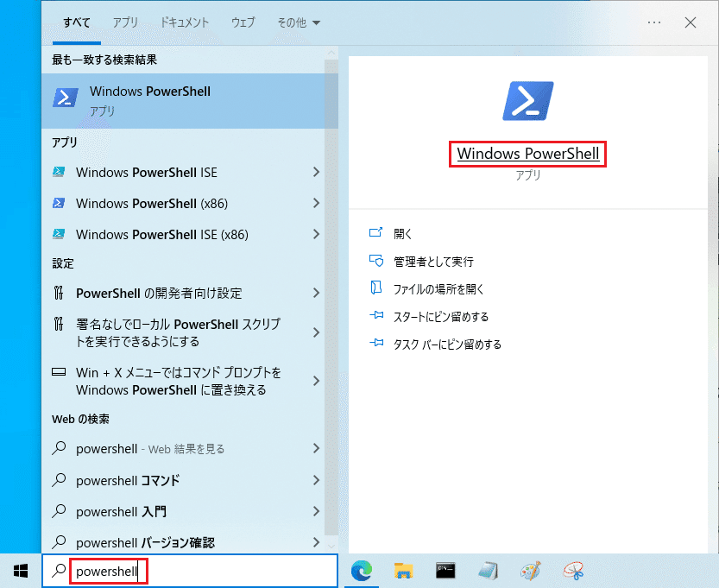Click the file location icon for ファイルの場所を開く
Screen dimensions: 719x588
(376, 288)
